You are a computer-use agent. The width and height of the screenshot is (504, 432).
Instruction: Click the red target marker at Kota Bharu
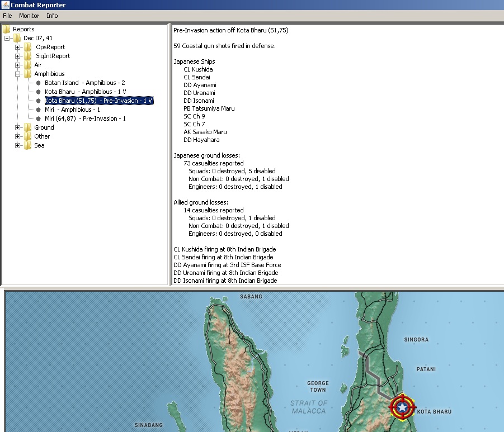coord(402,407)
